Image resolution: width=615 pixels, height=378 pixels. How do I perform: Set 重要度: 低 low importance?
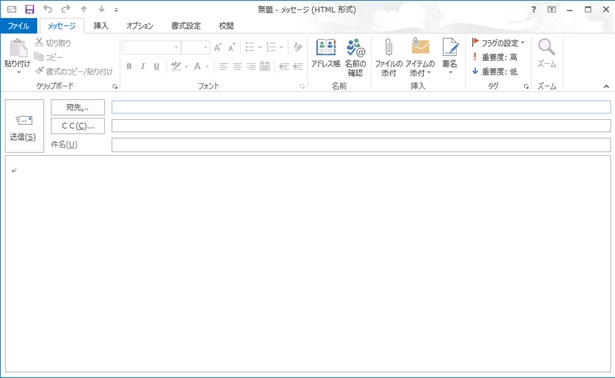click(495, 71)
